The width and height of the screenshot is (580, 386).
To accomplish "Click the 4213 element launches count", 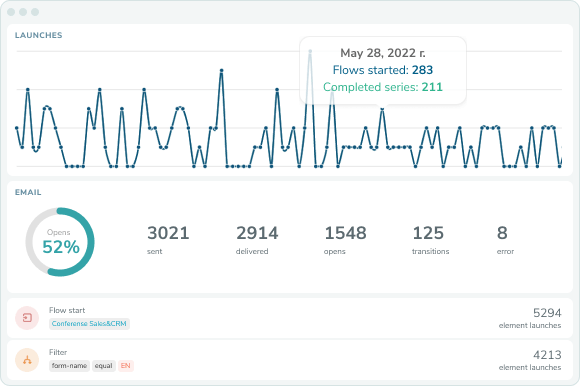I will pos(530,360).
